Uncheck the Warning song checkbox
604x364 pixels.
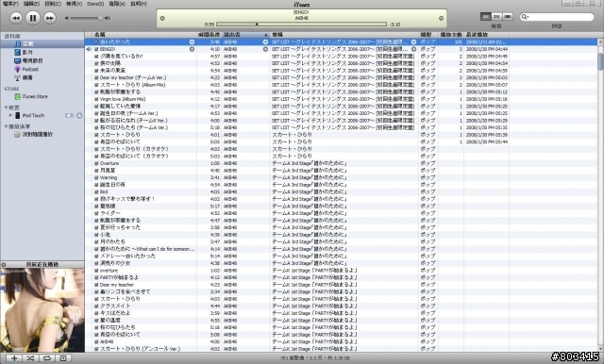(96, 178)
